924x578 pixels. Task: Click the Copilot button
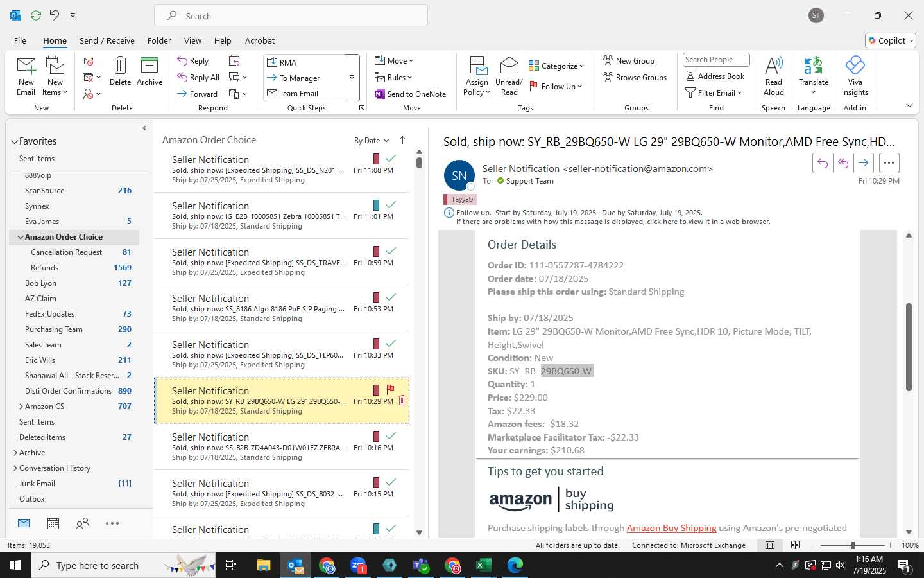tap(891, 40)
